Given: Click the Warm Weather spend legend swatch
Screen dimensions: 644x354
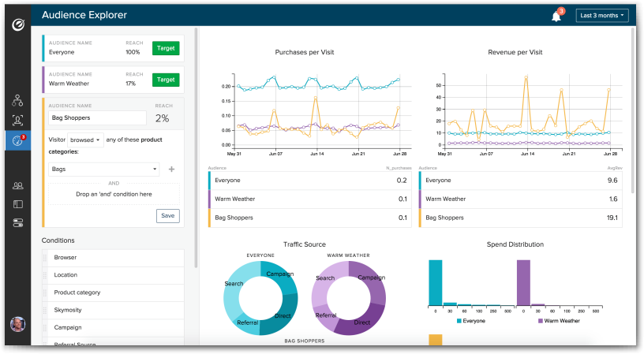Looking at the screenshot, I should pyautogui.click(x=541, y=321).
